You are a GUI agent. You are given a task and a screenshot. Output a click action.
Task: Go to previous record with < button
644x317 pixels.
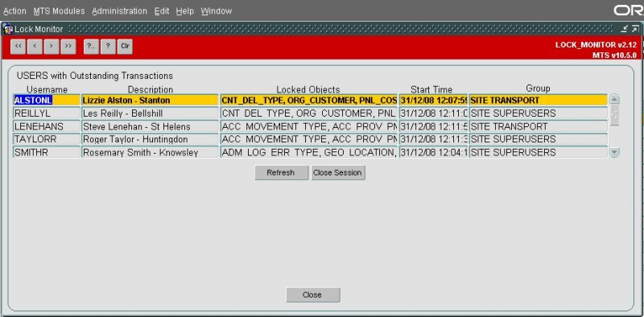[x=35, y=47]
